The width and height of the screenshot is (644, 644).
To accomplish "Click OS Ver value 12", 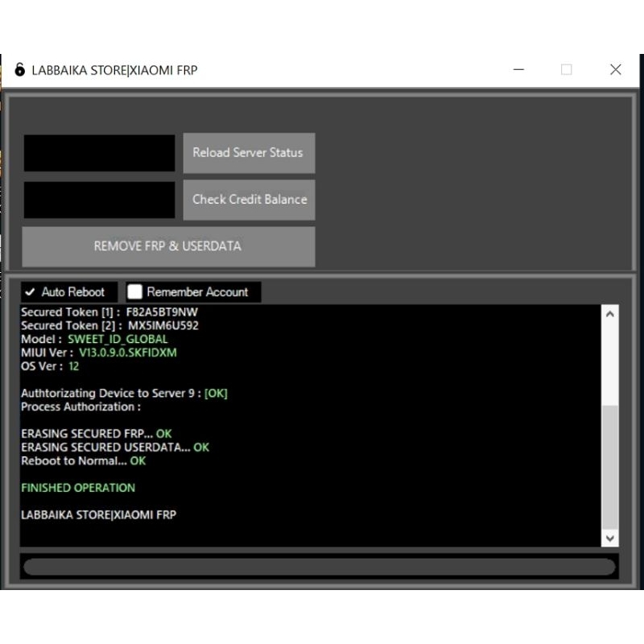I will (x=73, y=366).
